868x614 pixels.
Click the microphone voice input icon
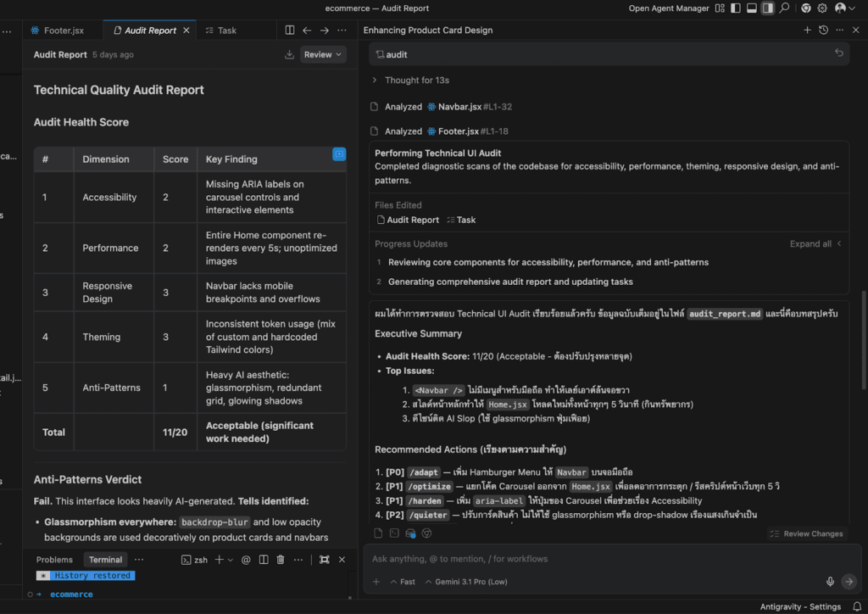pos(830,582)
